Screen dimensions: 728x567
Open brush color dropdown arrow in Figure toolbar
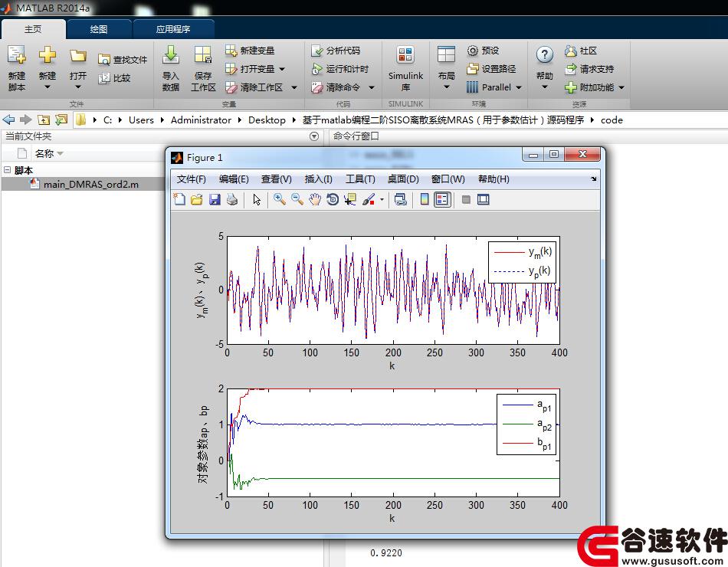point(382,200)
